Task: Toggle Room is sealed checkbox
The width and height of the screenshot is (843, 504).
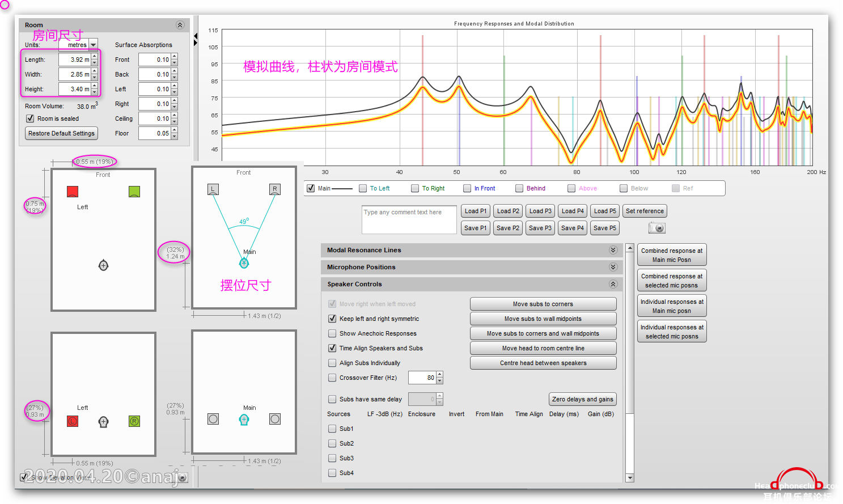Action: coord(30,118)
